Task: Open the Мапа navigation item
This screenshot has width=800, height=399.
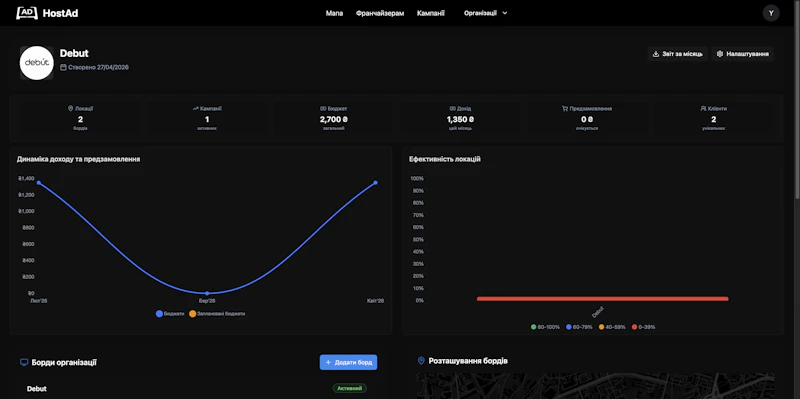Action: (334, 13)
